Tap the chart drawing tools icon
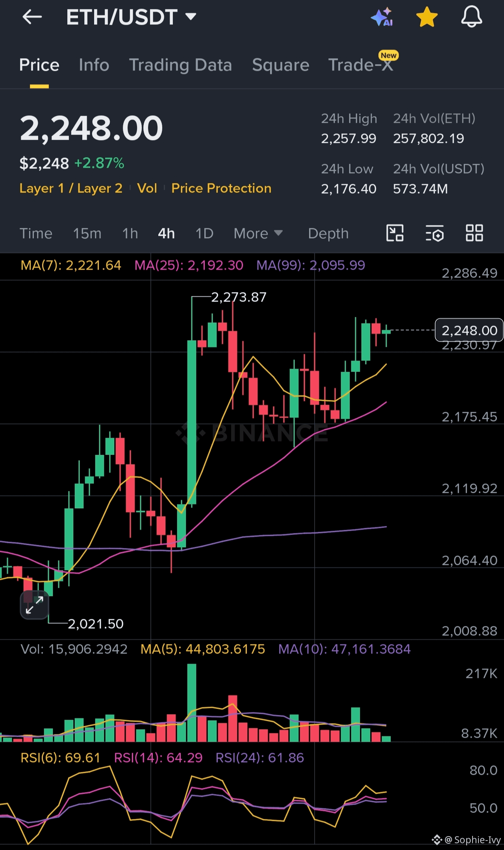The height and width of the screenshot is (850, 504). point(395,233)
